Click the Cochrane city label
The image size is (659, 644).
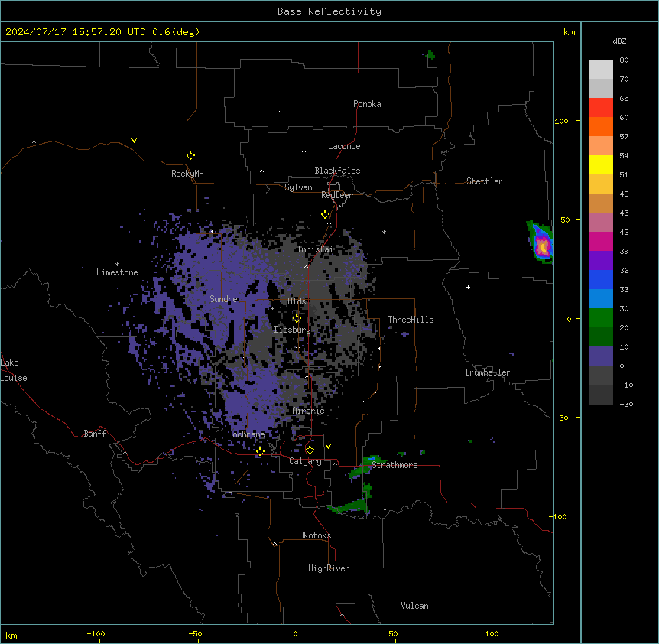(x=247, y=434)
